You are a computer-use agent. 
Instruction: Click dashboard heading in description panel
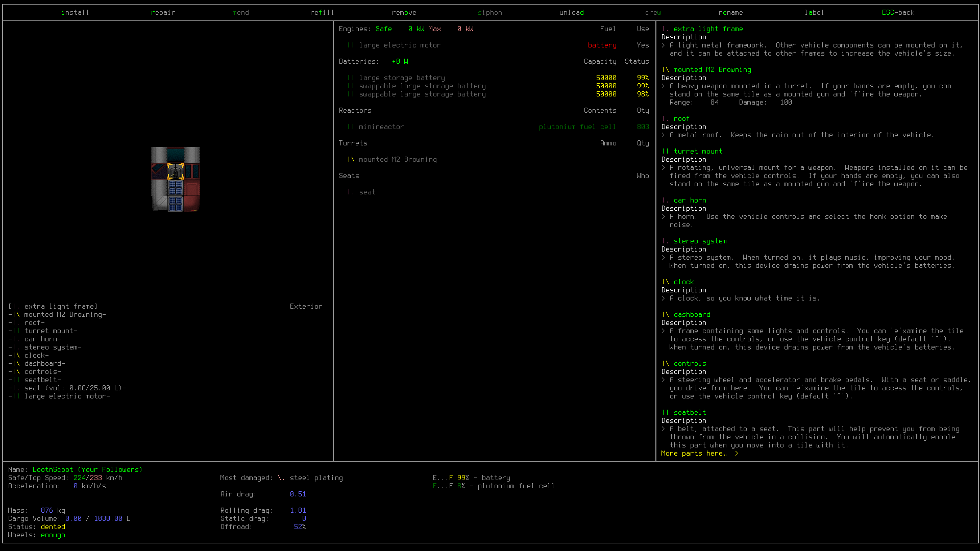[x=692, y=315]
